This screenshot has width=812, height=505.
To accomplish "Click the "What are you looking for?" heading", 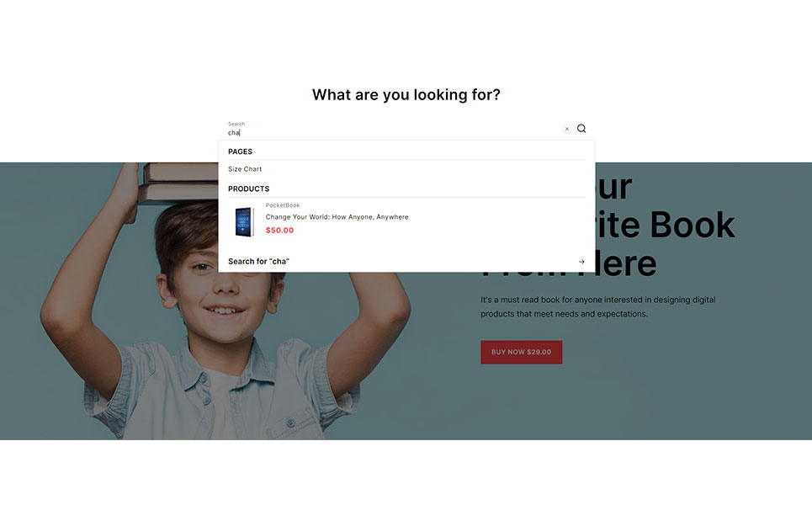I will pyautogui.click(x=406, y=95).
